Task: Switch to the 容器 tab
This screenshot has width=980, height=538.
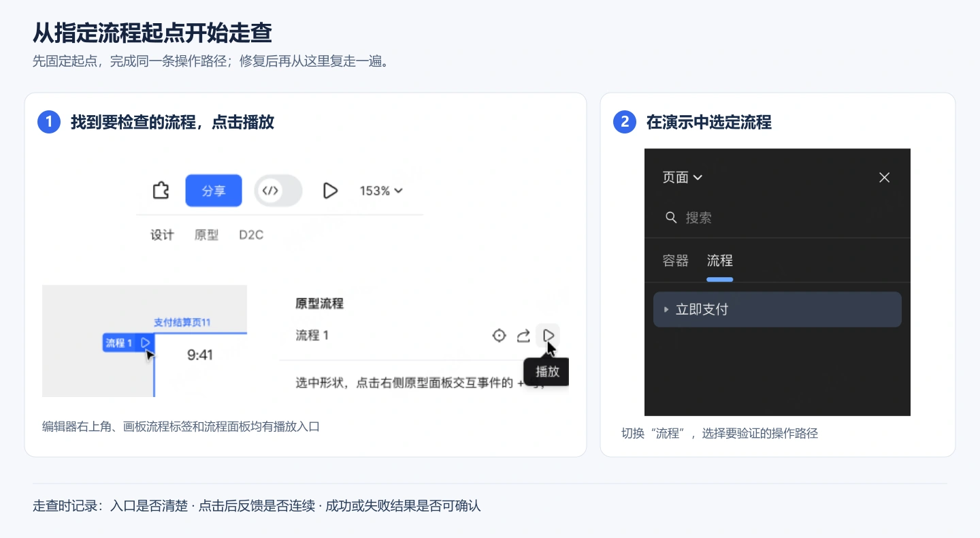Action: (676, 261)
